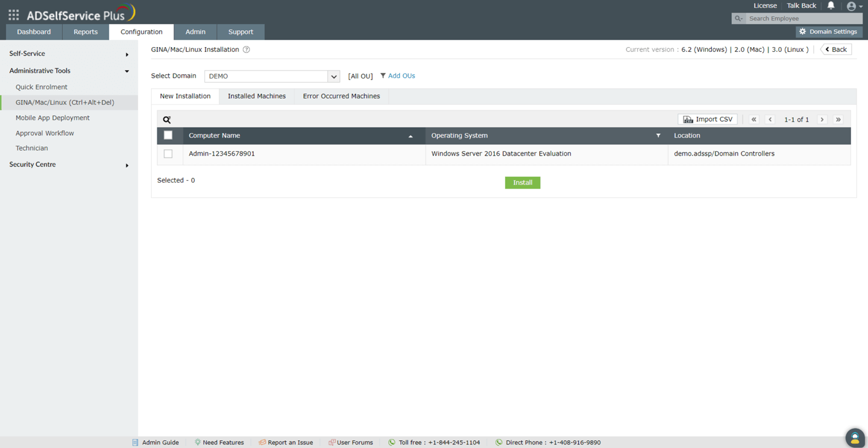Select the New Installation tab
868x448 pixels.
pos(185,96)
